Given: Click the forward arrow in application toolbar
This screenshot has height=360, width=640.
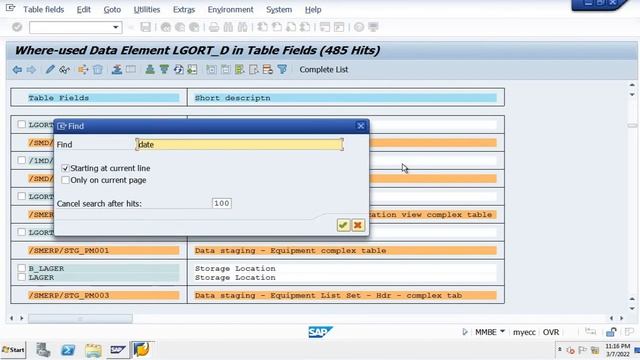Looking at the screenshot, I should click(31, 70).
